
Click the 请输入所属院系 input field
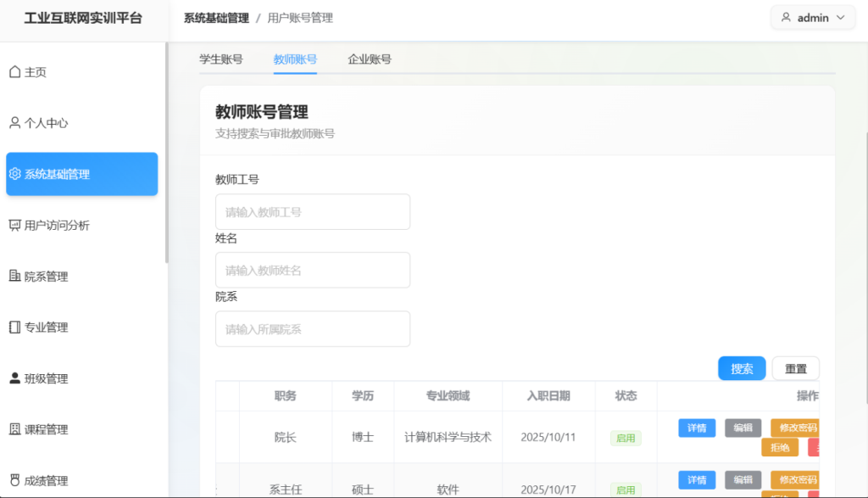313,329
